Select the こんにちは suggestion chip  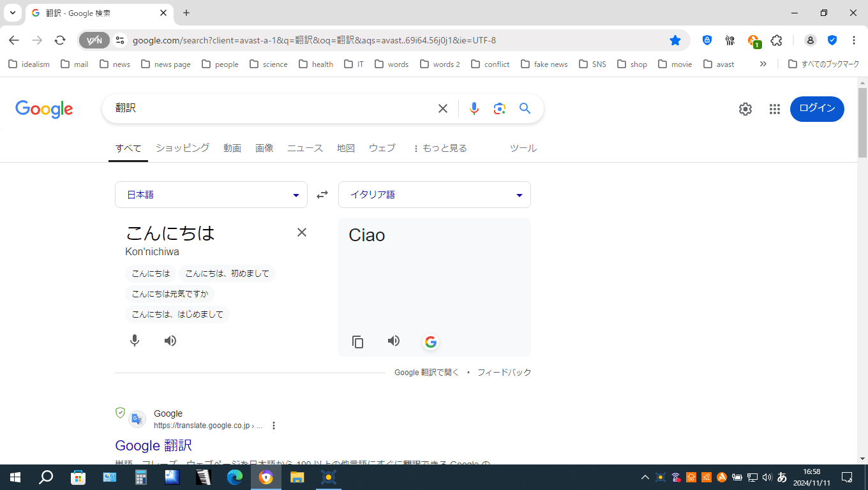(x=151, y=274)
